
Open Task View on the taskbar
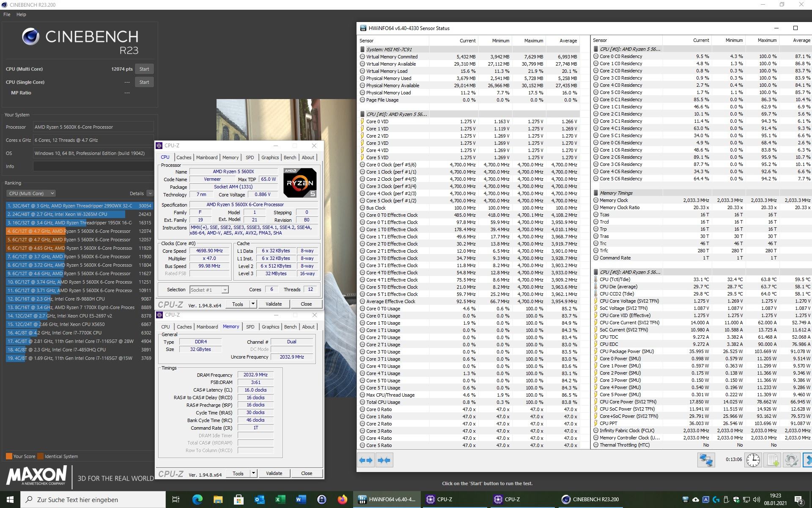coord(176,500)
